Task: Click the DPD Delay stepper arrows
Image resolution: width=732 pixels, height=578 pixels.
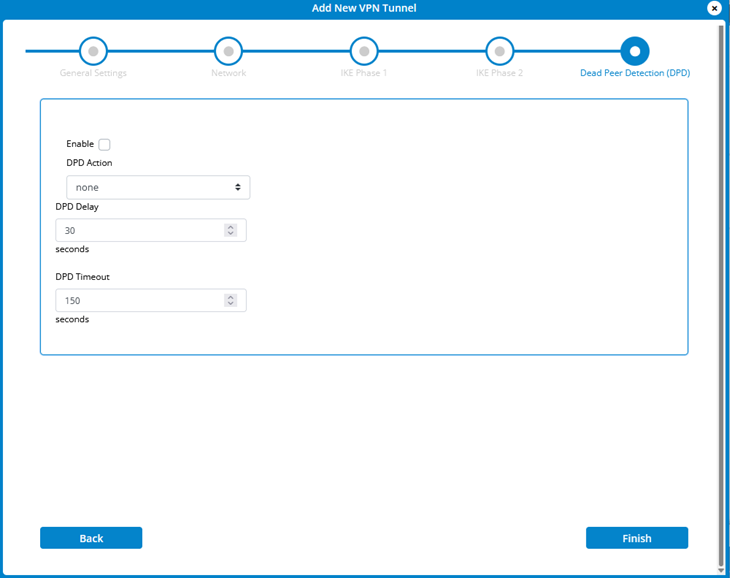Action: point(231,231)
